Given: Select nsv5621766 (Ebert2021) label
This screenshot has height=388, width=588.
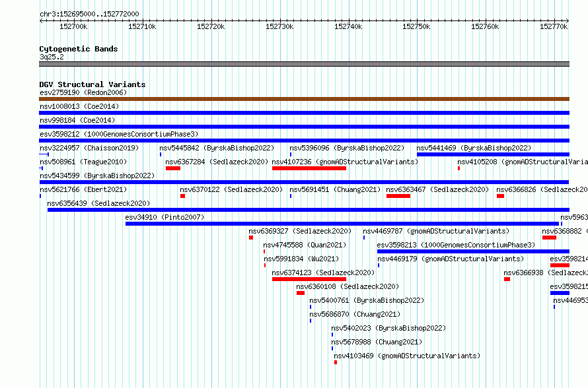Looking at the screenshot, I should pos(83,189).
